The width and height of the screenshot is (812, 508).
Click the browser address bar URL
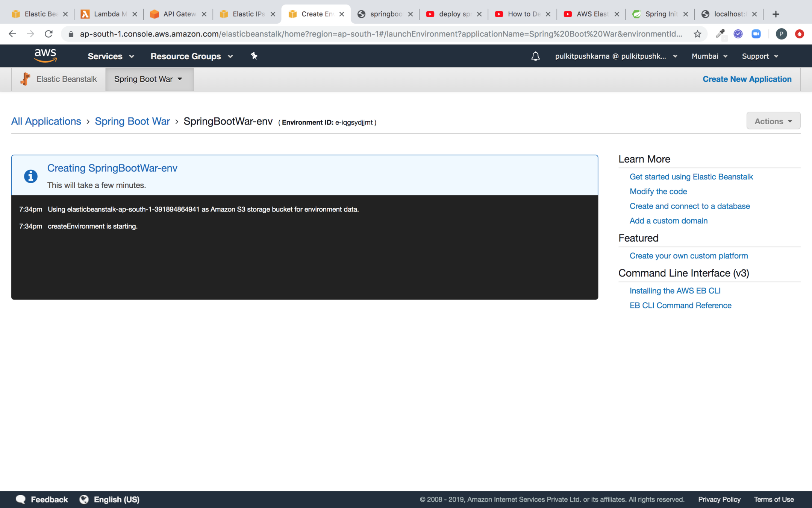pos(380,34)
